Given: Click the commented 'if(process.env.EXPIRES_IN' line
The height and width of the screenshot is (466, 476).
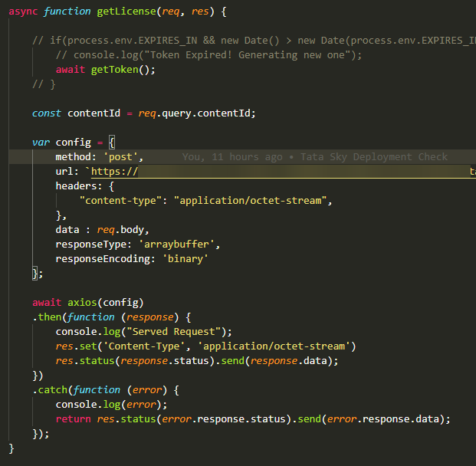Looking at the screenshot, I should click(x=254, y=41).
